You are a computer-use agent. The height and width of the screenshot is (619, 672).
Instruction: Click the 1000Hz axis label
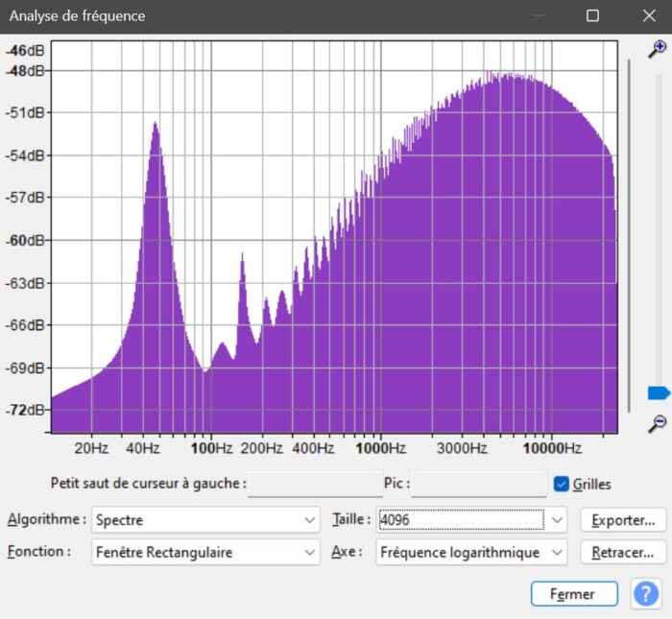[380, 448]
